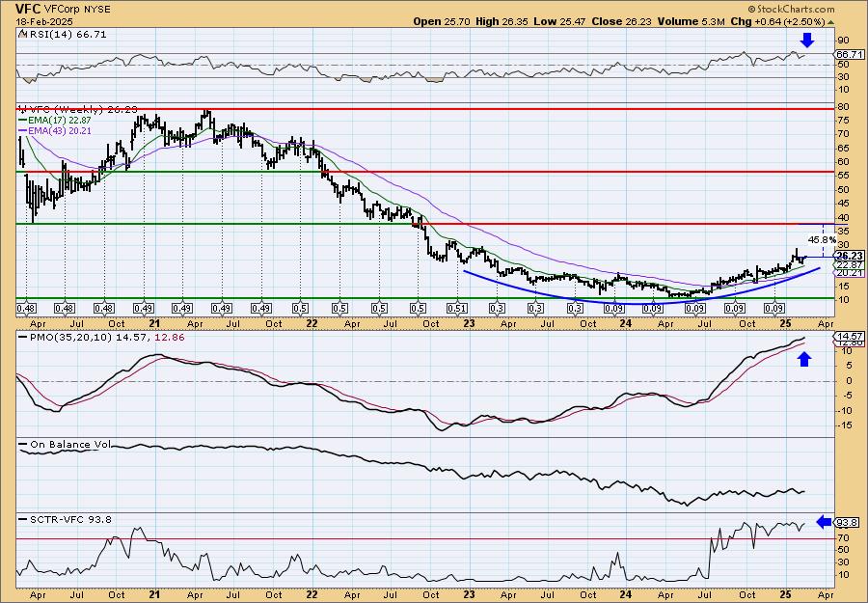Click year 24 on the price panel time axis
The height and width of the screenshot is (603, 868).
[626, 323]
